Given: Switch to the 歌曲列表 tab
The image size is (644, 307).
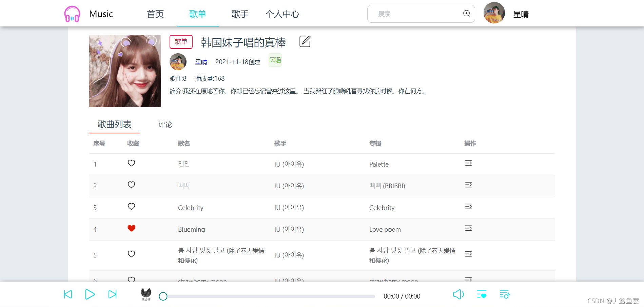Looking at the screenshot, I should point(115,124).
